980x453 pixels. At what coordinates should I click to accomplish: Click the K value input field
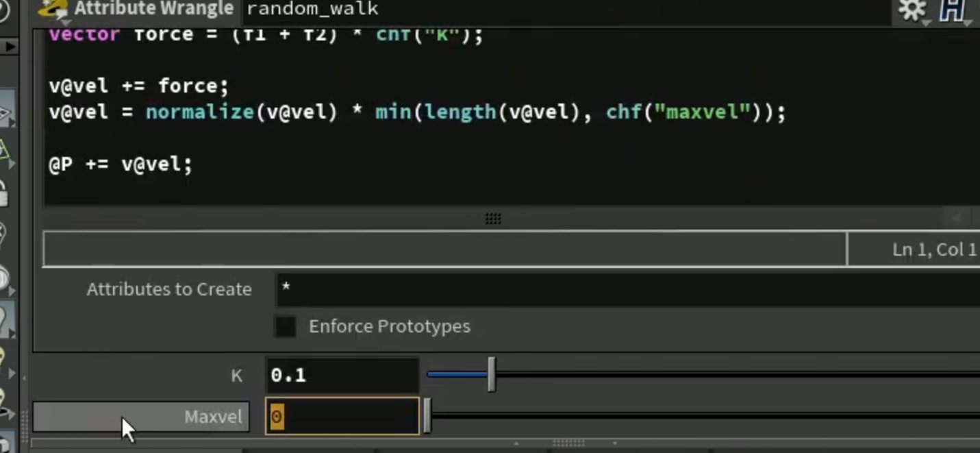coord(342,375)
